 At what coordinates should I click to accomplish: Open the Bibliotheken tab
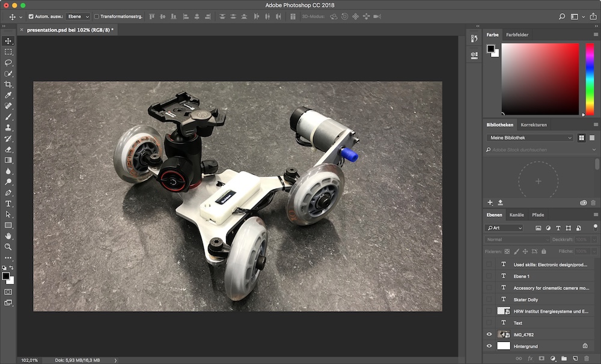pos(500,124)
